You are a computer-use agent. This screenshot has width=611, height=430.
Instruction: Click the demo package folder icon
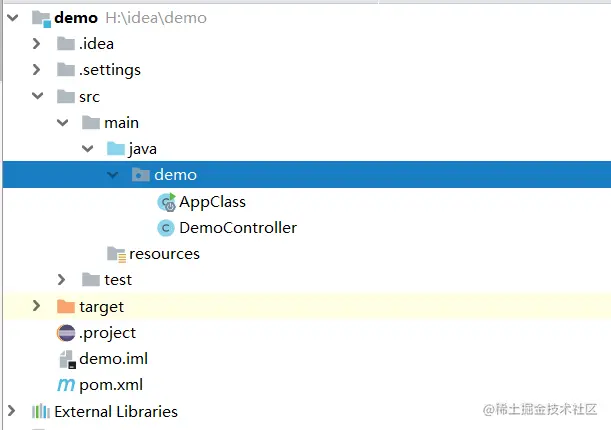pyautogui.click(x=141, y=175)
